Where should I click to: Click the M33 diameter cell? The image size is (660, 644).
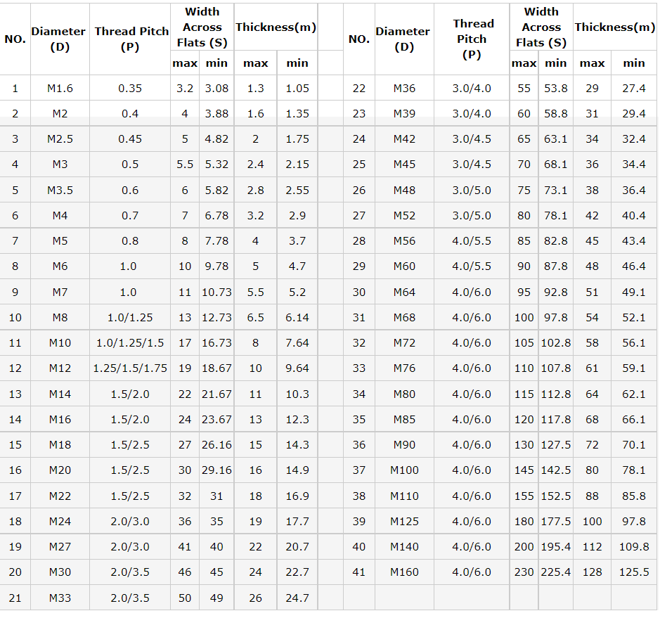60,598
